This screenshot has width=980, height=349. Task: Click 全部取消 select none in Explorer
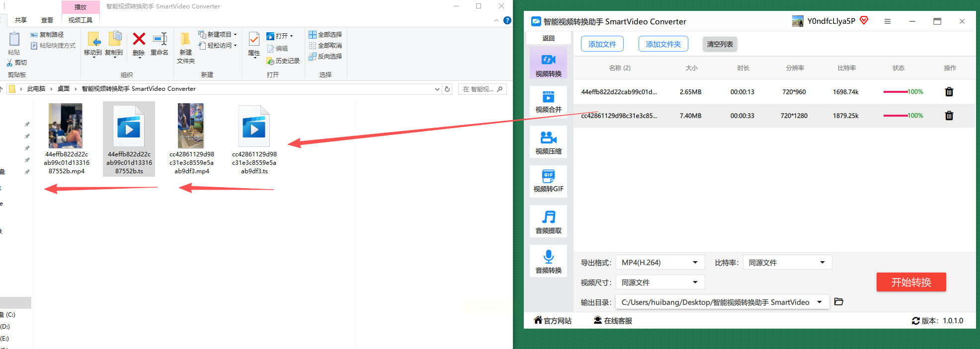(x=326, y=46)
